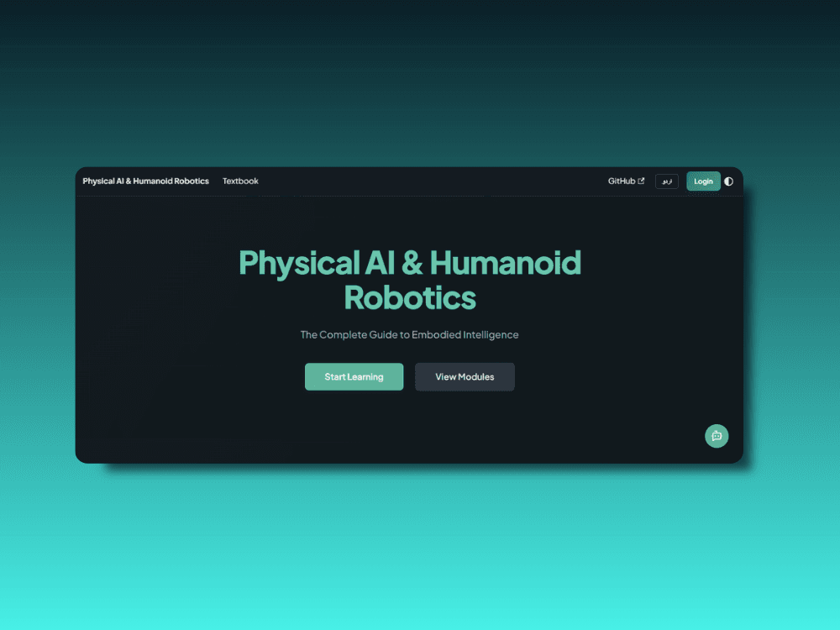Viewport: 840px width, 630px height.
Task: Click the teal Login pill
Action: (703, 181)
